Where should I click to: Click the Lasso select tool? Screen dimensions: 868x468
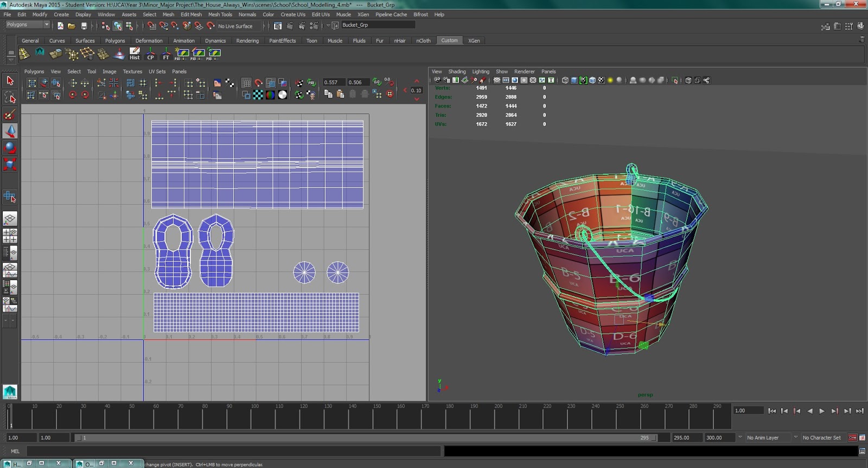point(10,98)
